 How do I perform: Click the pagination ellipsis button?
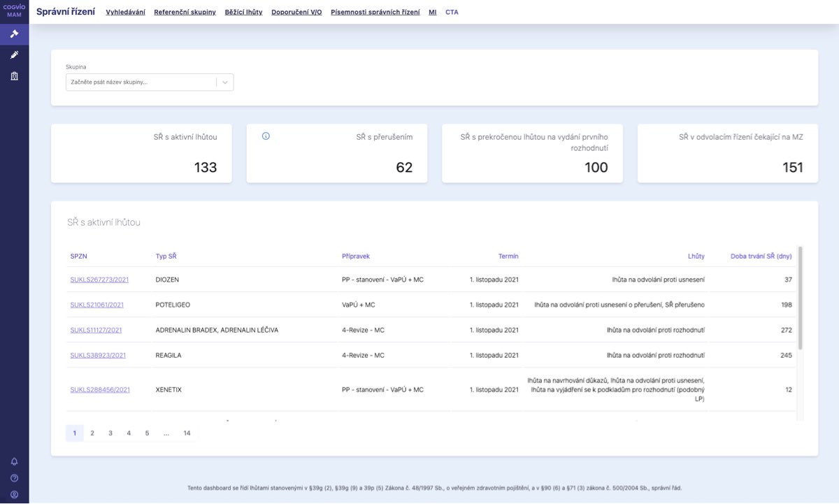tap(166, 433)
